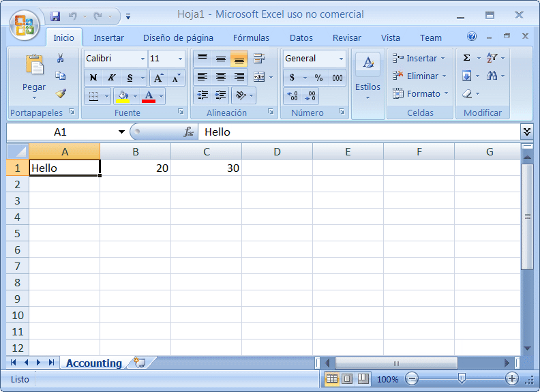Open font color dropdown arrow
The image size is (540, 392).
click(161, 96)
